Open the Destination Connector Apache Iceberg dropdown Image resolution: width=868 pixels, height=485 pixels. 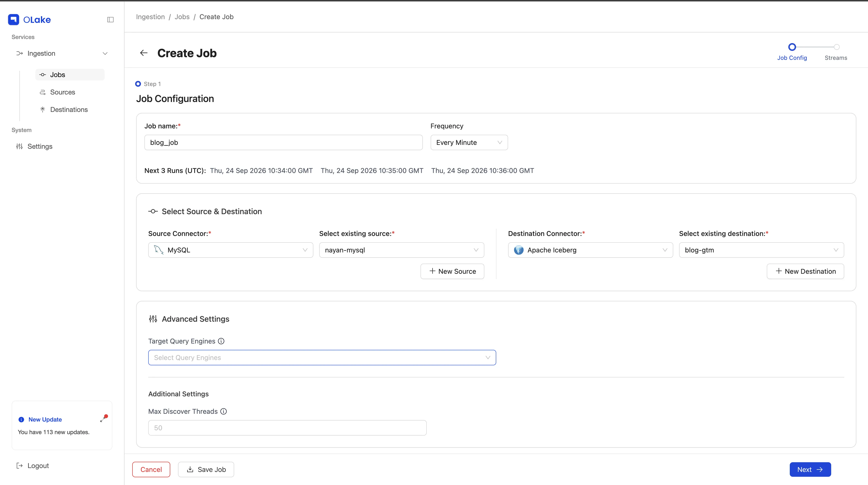coord(590,250)
